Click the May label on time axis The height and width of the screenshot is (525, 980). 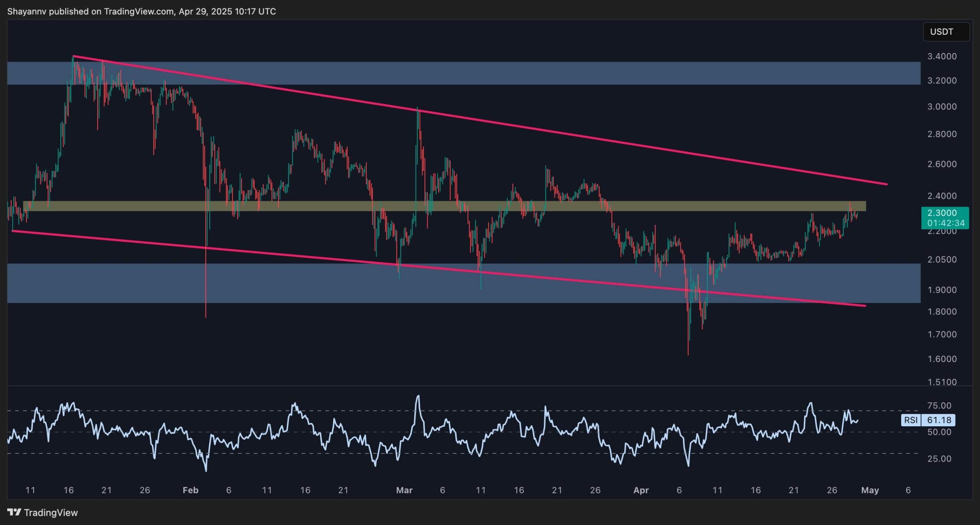pos(870,490)
